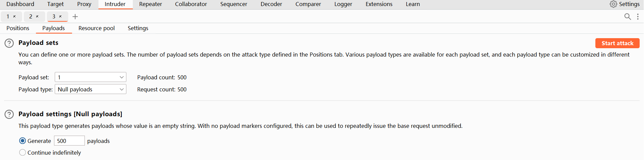Open the three-dot options menu
644x160 pixels.
[638, 16]
